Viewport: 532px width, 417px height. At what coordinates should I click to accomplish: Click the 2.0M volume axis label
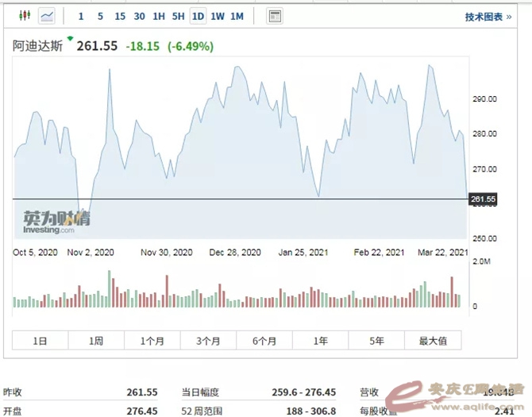[481, 261]
